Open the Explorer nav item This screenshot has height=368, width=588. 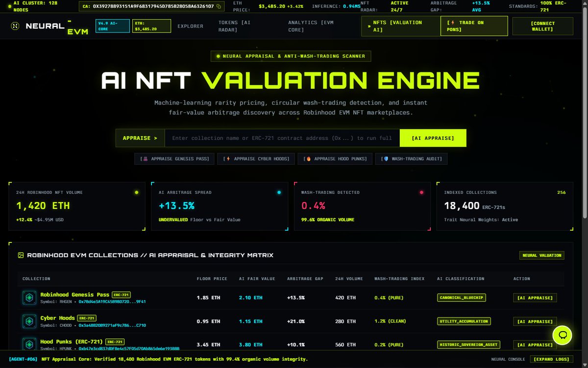190,26
